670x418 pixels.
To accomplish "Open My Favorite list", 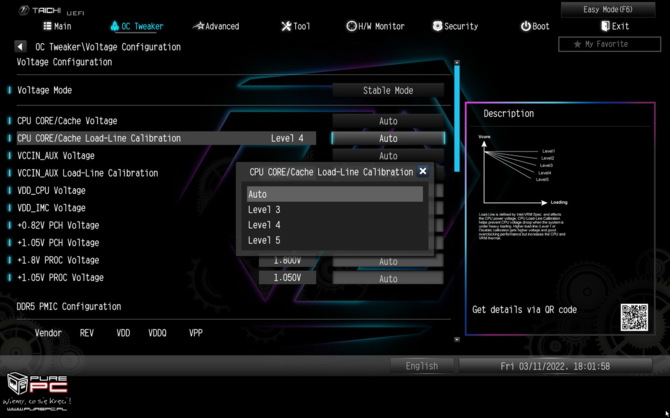I will [x=609, y=44].
